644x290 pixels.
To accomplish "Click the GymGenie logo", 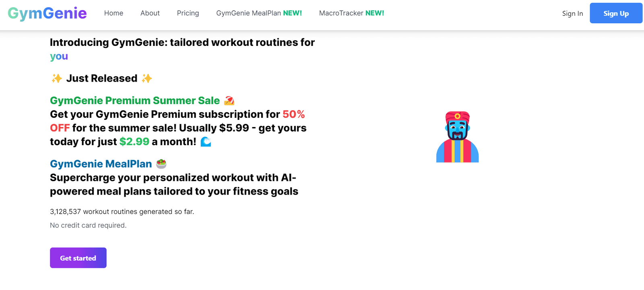I will coord(47,13).
